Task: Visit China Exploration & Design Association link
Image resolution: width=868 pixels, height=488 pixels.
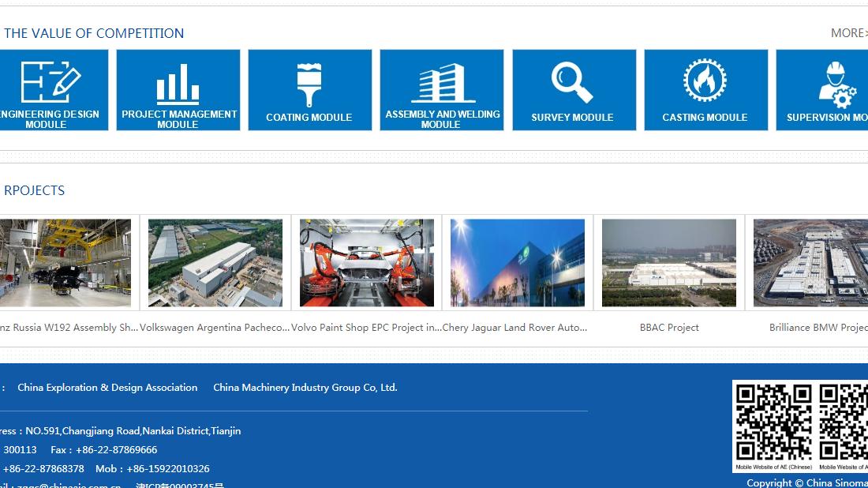Action: click(107, 388)
